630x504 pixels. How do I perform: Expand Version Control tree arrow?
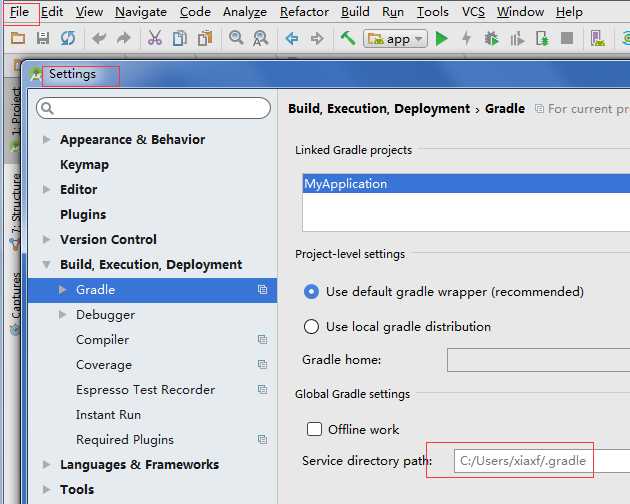click(47, 240)
